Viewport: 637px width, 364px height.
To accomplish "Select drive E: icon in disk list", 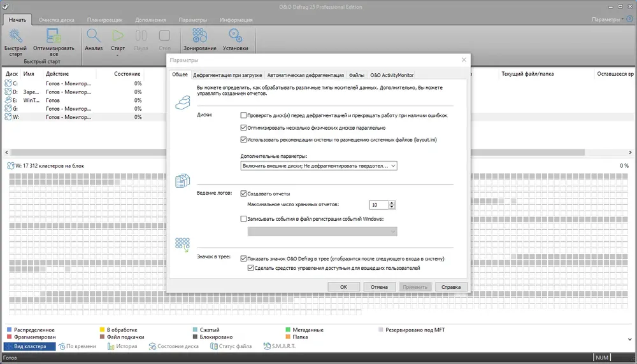I will 8,100.
